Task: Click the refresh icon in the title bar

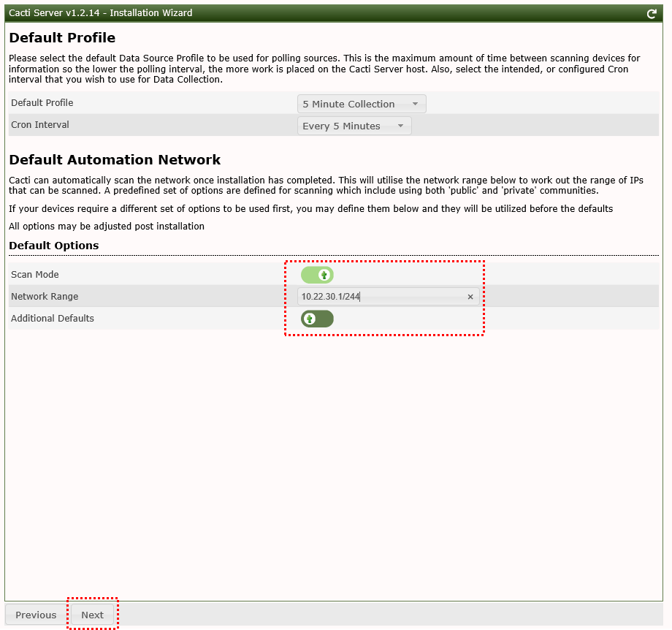Action: click(x=652, y=14)
